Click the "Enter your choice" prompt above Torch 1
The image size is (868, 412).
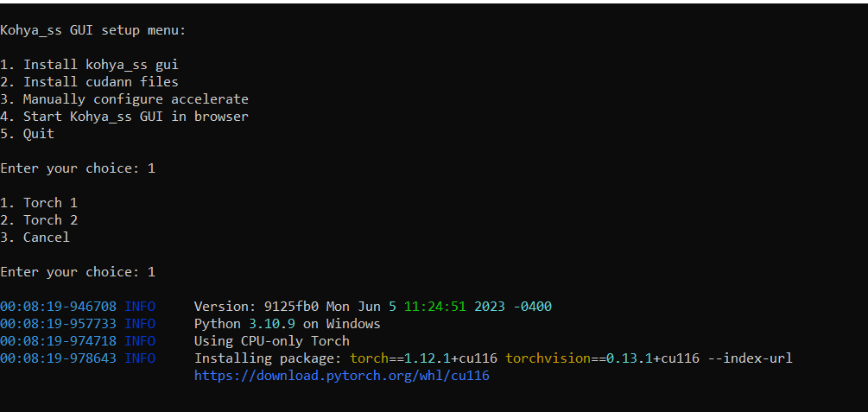pyautogui.click(x=78, y=168)
